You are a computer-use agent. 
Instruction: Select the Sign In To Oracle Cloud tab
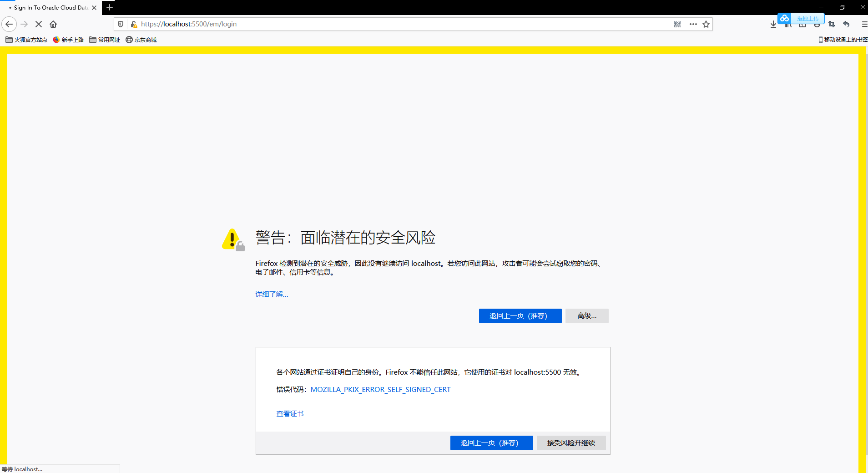click(50, 8)
